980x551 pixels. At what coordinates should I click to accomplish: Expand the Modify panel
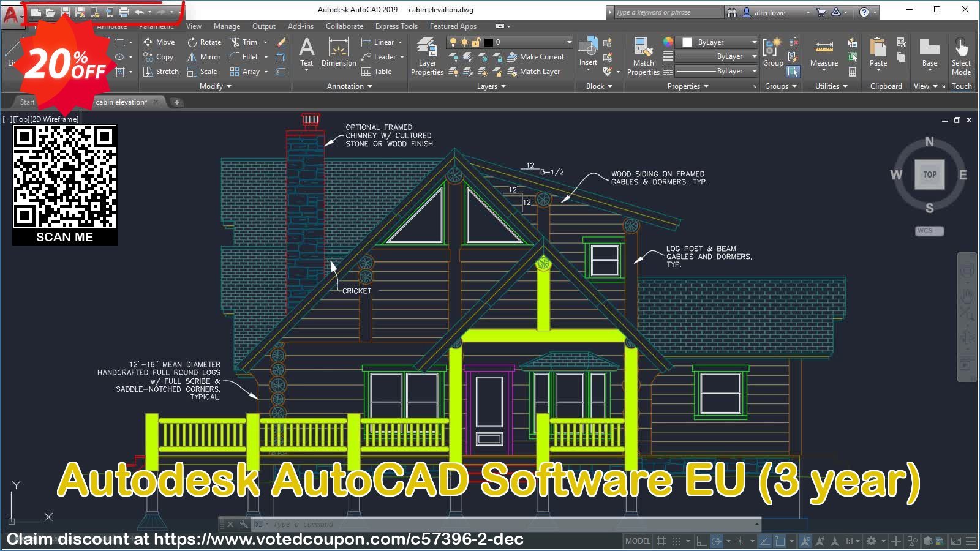tap(216, 86)
